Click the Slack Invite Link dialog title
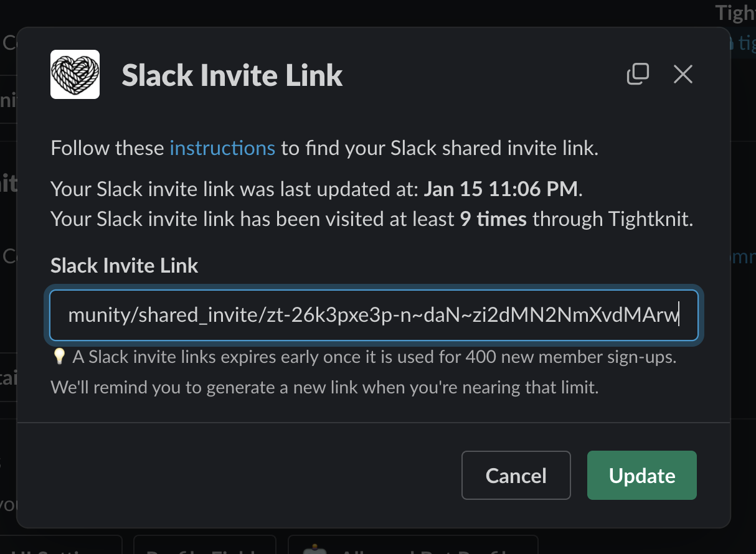 click(x=232, y=75)
